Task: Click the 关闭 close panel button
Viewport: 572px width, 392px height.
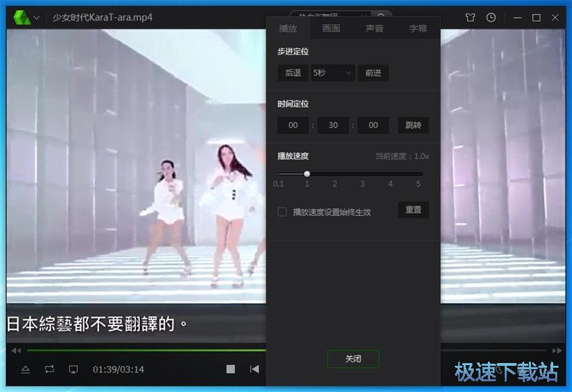Action: click(353, 359)
